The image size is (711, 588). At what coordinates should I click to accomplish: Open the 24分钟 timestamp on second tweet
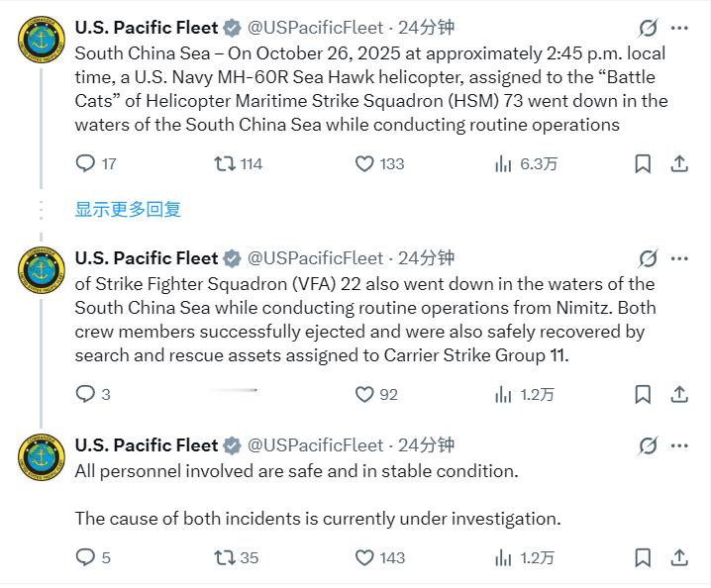pyautogui.click(x=426, y=258)
